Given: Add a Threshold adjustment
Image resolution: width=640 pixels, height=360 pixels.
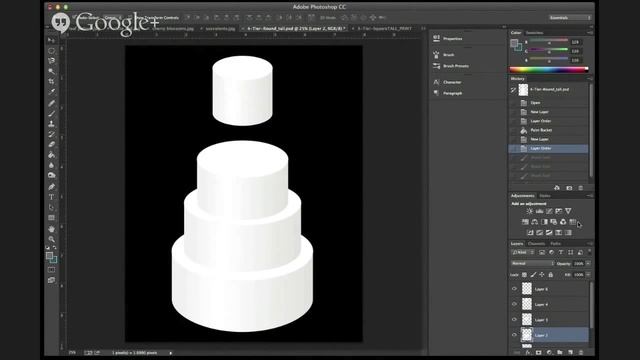Looking at the screenshot, I should click(549, 232).
